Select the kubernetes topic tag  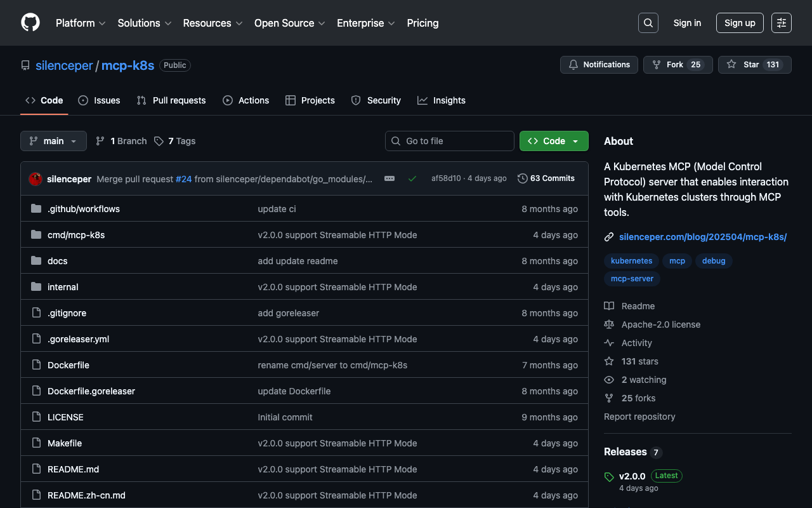click(x=631, y=261)
